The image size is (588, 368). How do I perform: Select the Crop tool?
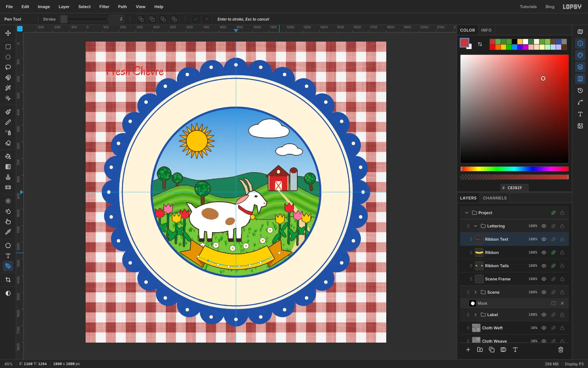click(x=8, y=280)
